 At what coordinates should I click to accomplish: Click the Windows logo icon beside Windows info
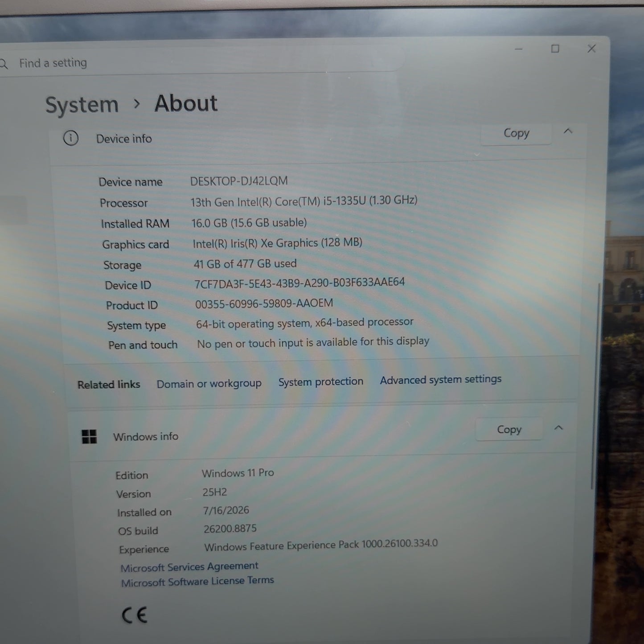(89, 437)
